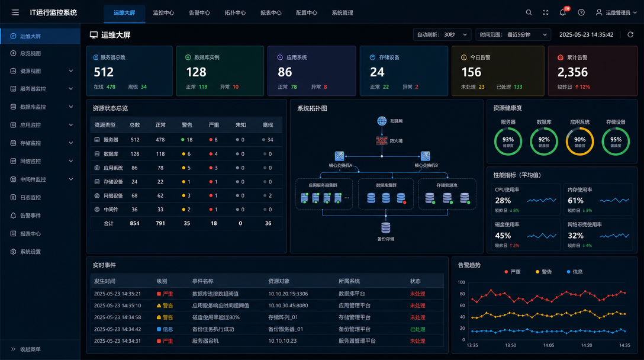The image size is (644, 360).
Task: Click the 中间件监控 sidebar icon
Action: (x=13, y=179)
